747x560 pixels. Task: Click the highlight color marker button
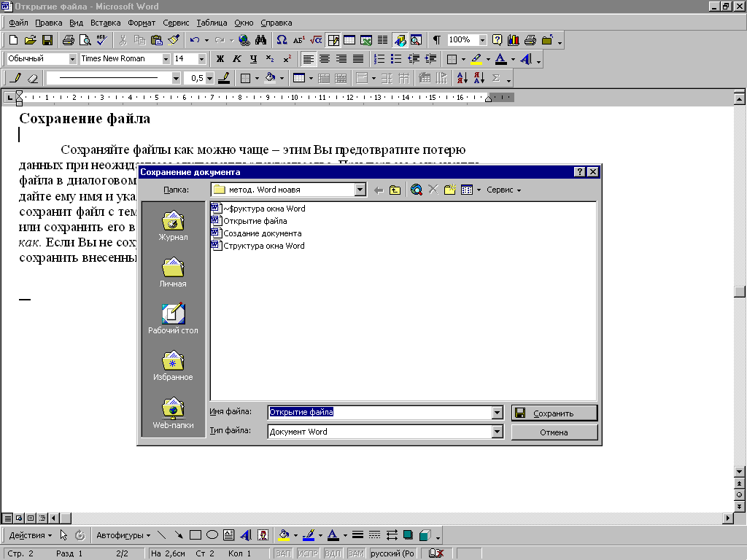tap(476, 58)
